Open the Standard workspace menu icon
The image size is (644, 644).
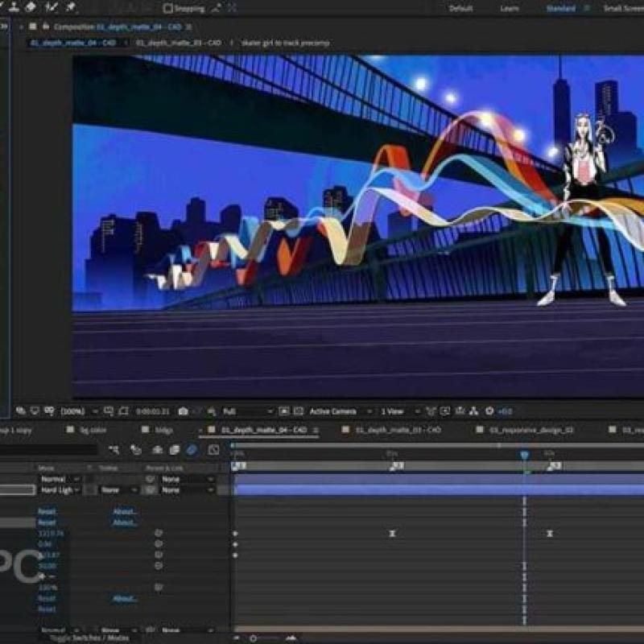[x=588, y=9]
